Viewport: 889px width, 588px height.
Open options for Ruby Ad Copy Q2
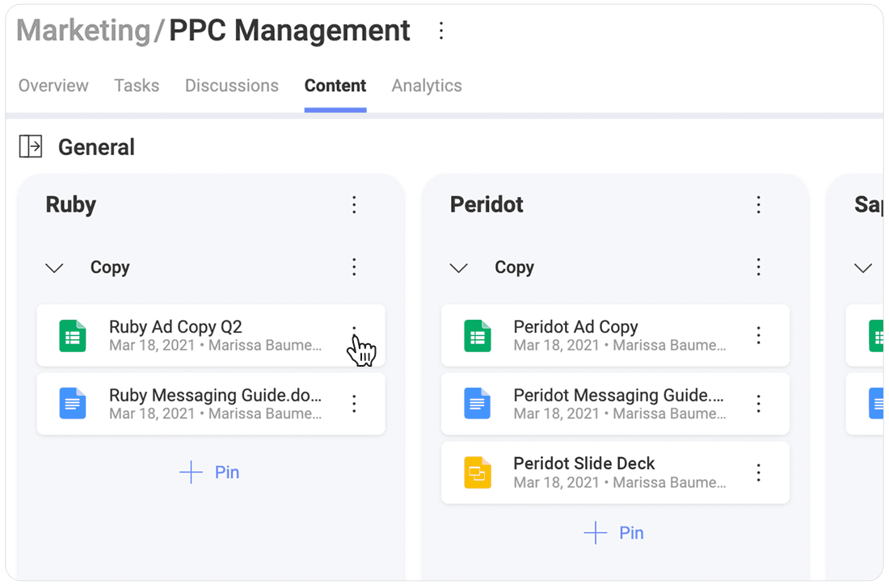[354, 334]
